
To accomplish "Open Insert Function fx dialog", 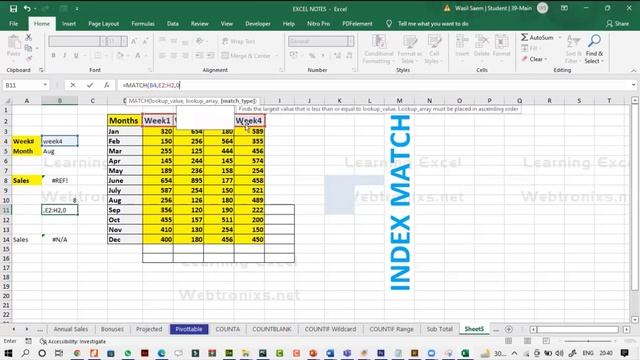I will pyautogui.click(x=107, y=85).
